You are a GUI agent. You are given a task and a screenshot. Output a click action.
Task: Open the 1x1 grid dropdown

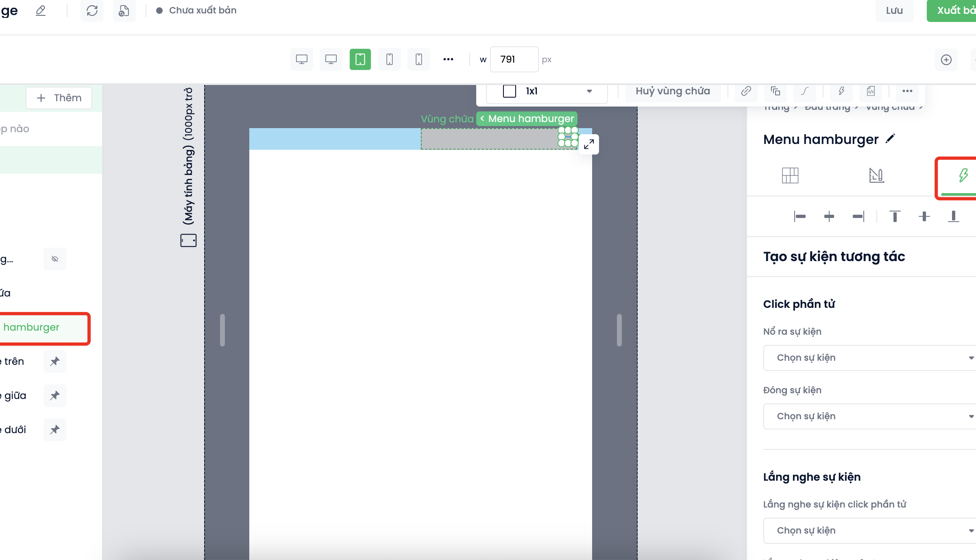click(547, 91)
